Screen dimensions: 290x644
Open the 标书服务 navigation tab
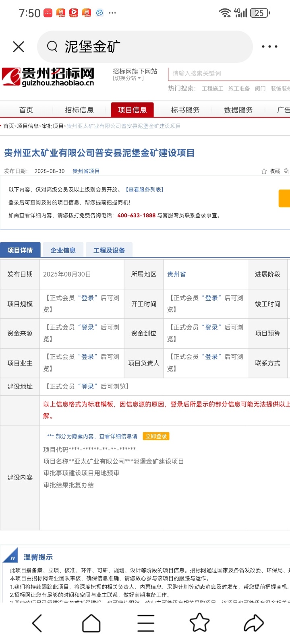point(185,110)
